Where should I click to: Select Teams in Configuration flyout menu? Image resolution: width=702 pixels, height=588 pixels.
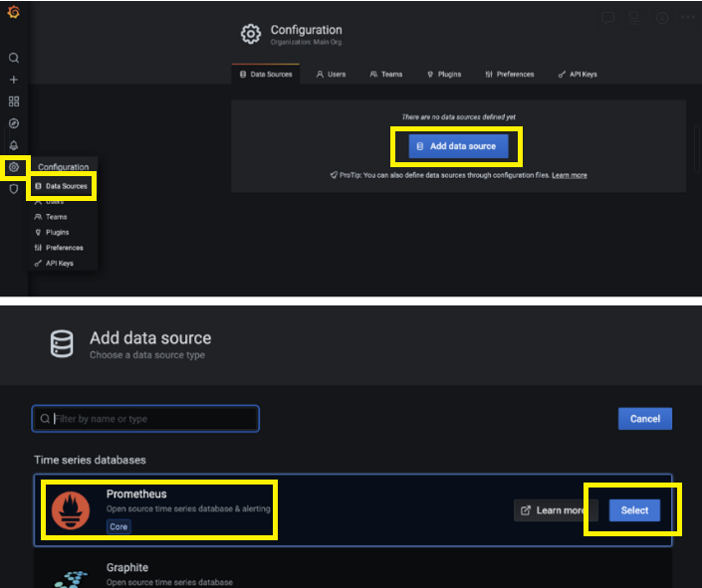coord(51,217)
